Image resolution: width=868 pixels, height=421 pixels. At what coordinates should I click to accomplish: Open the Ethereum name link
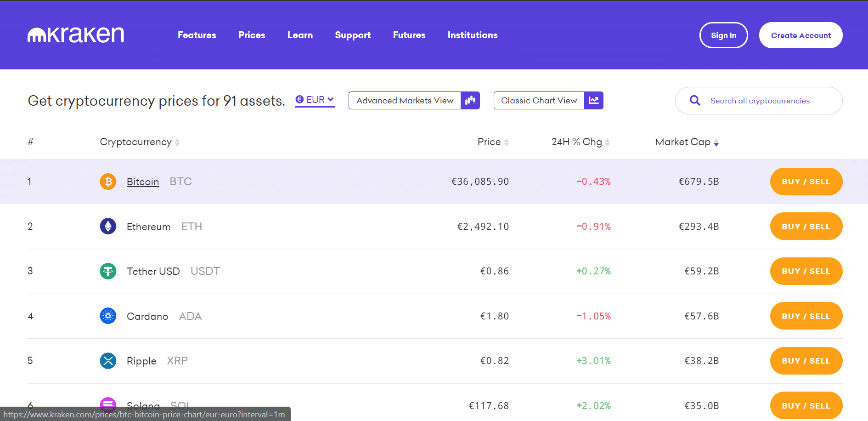(x=148, y=227)
